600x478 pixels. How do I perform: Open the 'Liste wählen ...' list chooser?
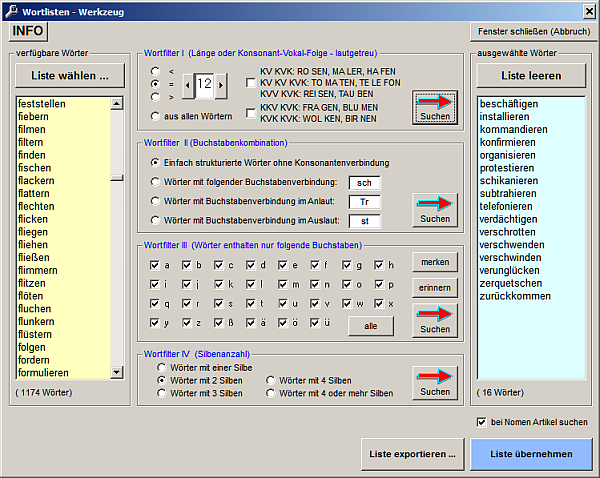pos(70,76)
